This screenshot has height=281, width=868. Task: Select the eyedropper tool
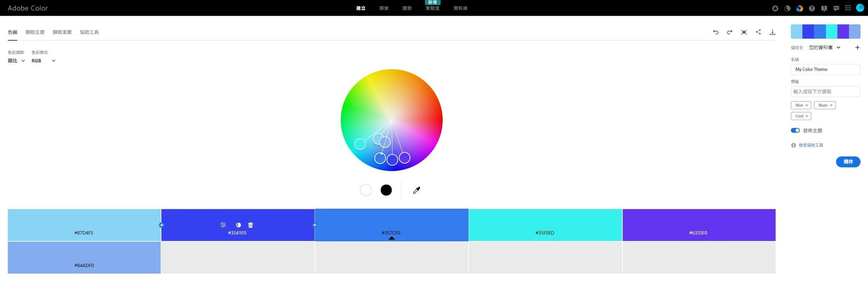pos(416,190)
